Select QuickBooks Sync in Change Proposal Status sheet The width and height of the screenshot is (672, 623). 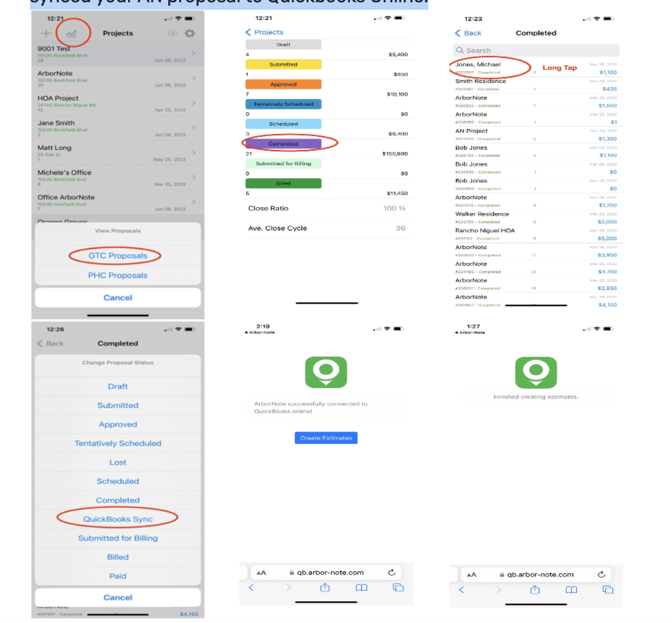[x=118, y=519]
